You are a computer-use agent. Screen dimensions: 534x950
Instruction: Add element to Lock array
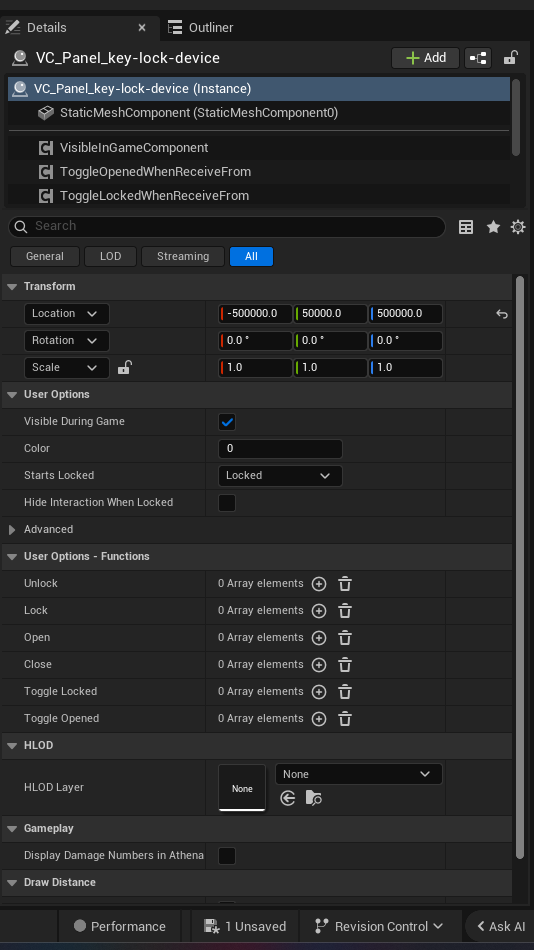(x=319, y=611)
